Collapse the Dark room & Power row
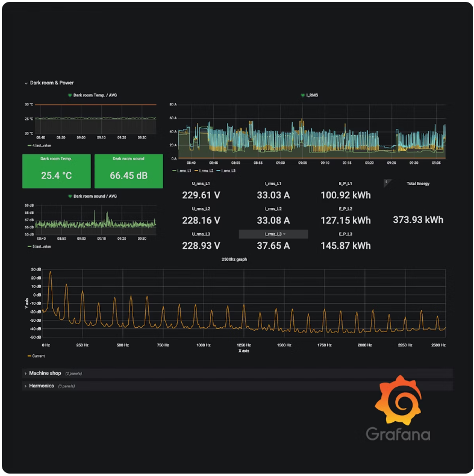Screen dimensions: 474x476 (x=26, y=83)
